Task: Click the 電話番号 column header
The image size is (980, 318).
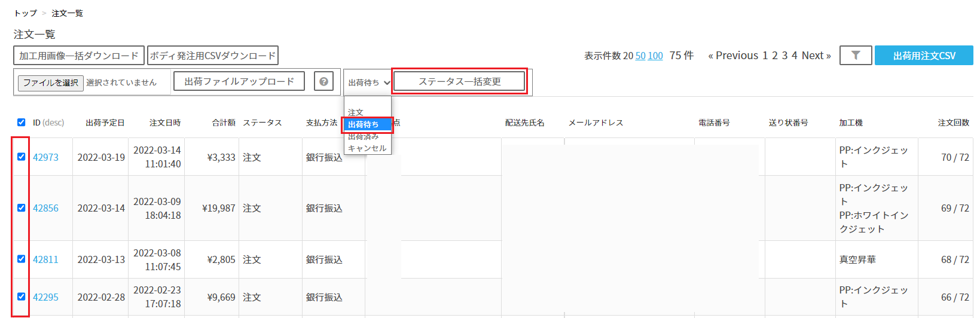Action: click(715, 123)
